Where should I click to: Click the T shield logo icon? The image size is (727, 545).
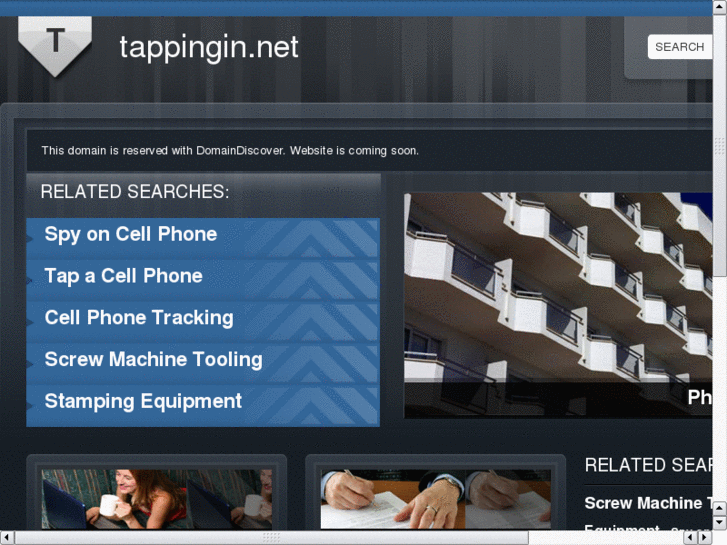click(55, 46)
